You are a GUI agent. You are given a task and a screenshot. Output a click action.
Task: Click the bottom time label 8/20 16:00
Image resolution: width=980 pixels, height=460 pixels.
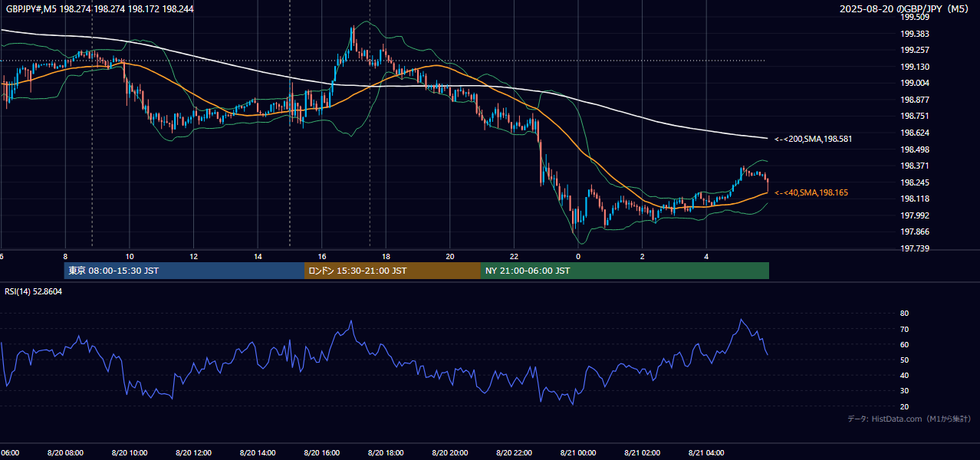pos(322,453)
